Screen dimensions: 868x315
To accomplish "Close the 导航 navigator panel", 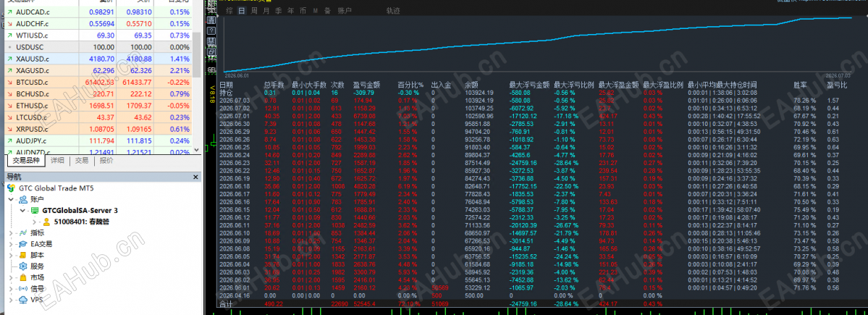I will pyautogui.click(x=195, y=177).
